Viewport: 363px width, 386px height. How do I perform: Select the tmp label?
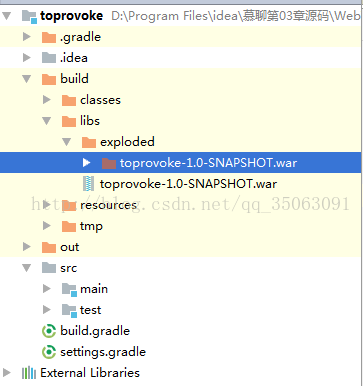coord(91,226)
